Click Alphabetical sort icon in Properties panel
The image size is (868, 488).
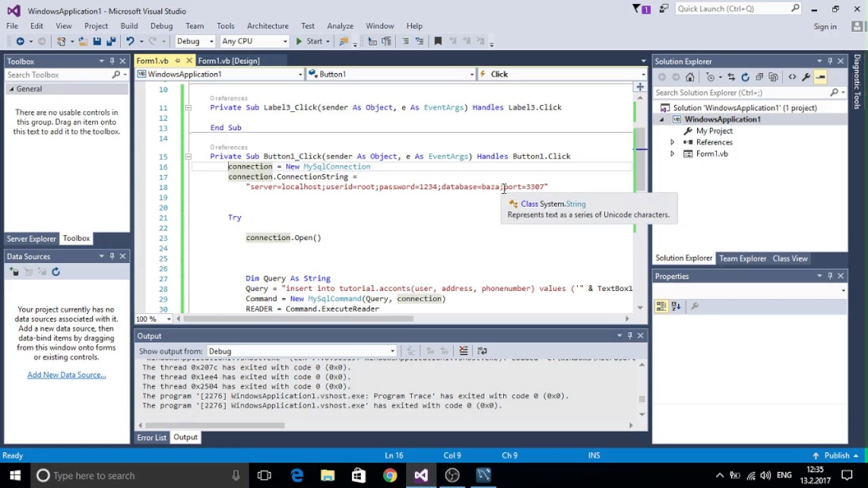point(676,306)
